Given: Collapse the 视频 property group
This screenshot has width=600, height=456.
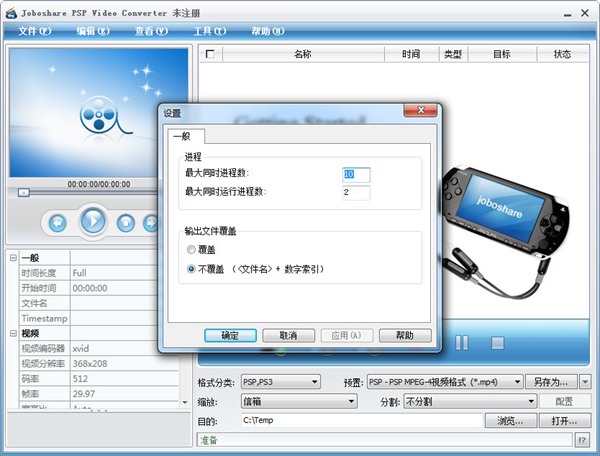Looking at the screenshot, I should coord(13,333).
